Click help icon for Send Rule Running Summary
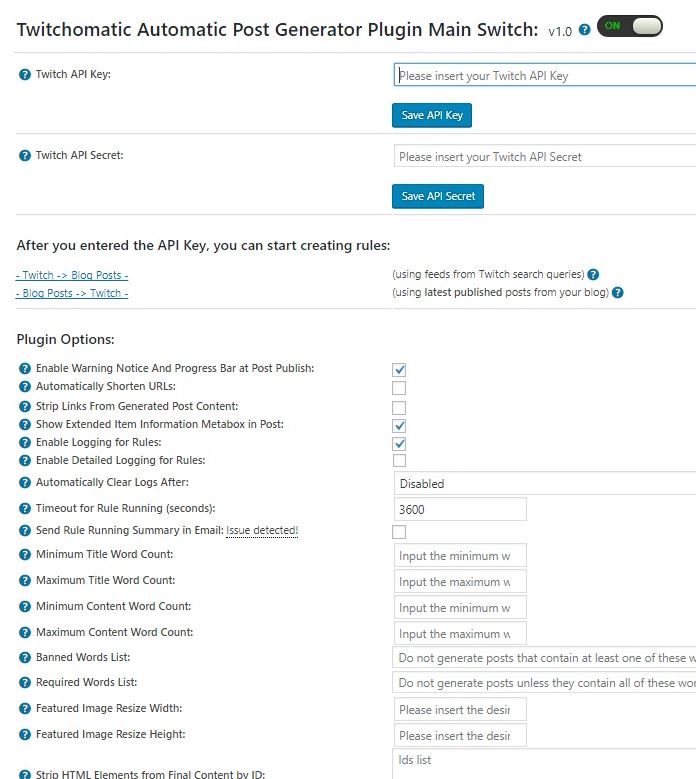 coord(24,531)
